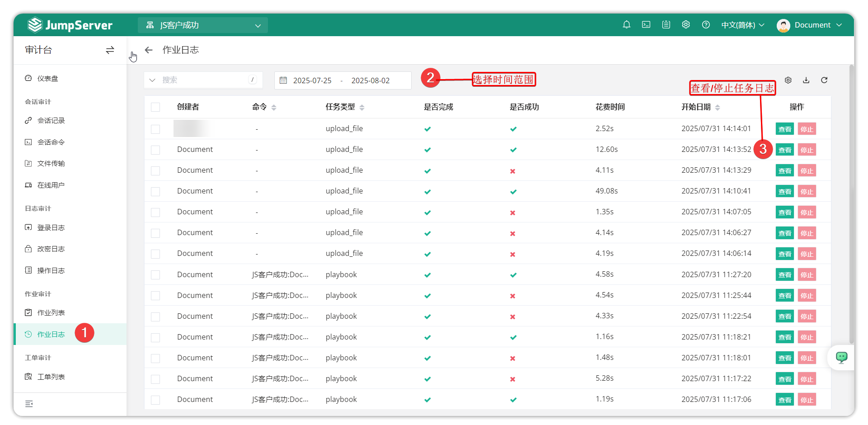Image resolution: width=868 pixels, height=425 pixels.
Task: Click 停止 for the 14:10:41 job
Action: 807,192
